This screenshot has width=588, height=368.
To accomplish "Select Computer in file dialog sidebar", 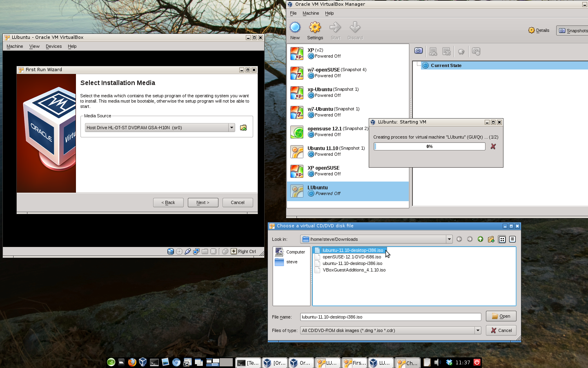I will click(291, 252).
